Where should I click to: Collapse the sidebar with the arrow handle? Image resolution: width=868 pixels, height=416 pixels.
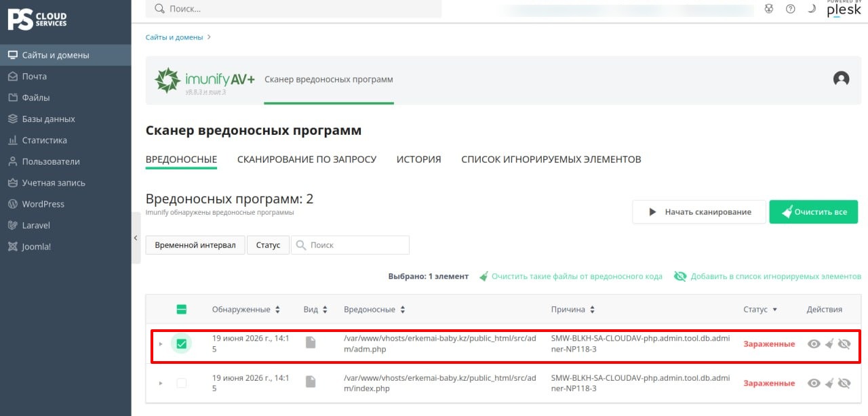(136, 238)
